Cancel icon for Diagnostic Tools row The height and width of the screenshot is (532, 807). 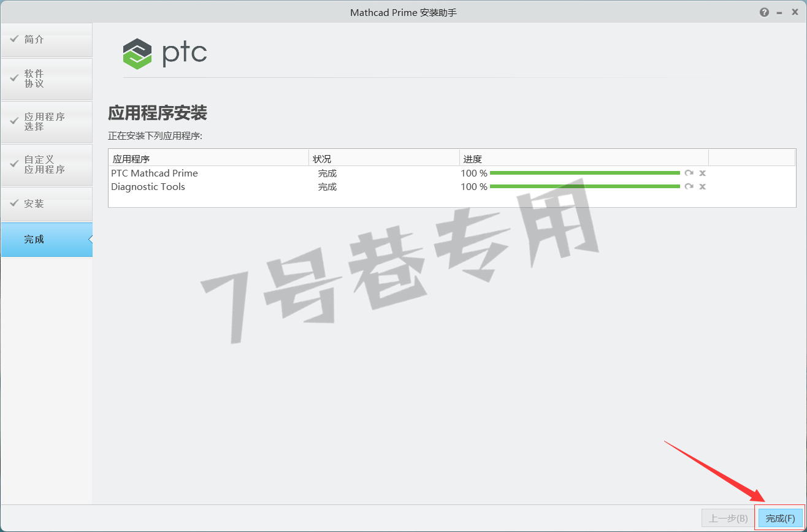click(703, 186)
